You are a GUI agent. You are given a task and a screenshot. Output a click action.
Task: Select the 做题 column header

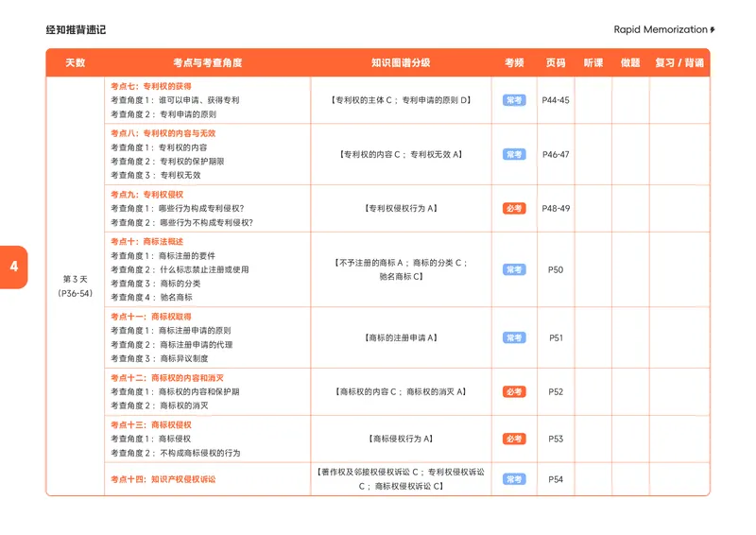tap(630, 62)
